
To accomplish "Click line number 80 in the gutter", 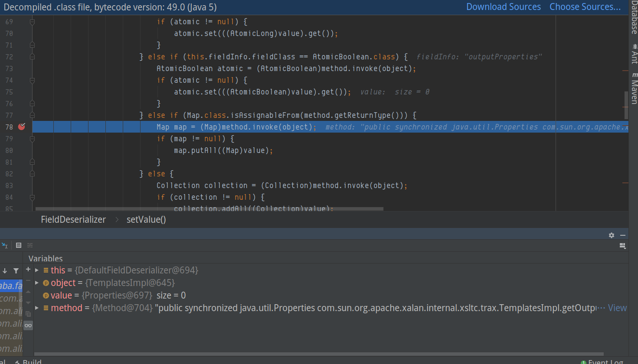I will click(x=9, y=150).
